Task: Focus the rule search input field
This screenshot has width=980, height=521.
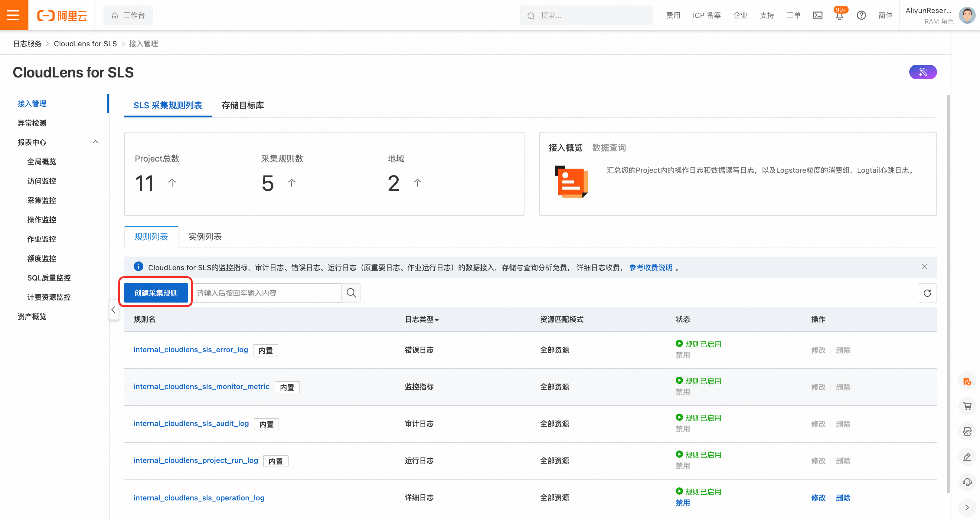Action: (266, 293)
